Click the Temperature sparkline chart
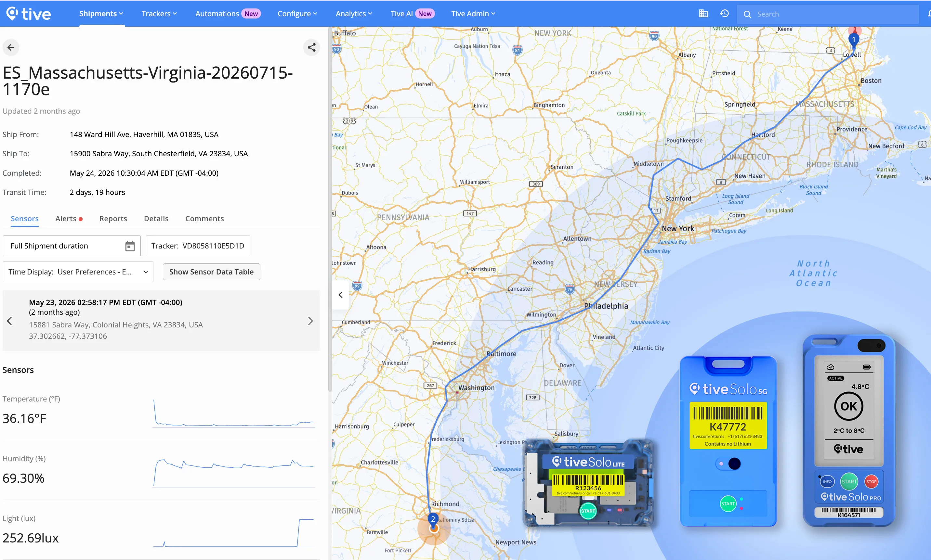The image size is (931, 560). pyautogui.click(x=234, y=413)
